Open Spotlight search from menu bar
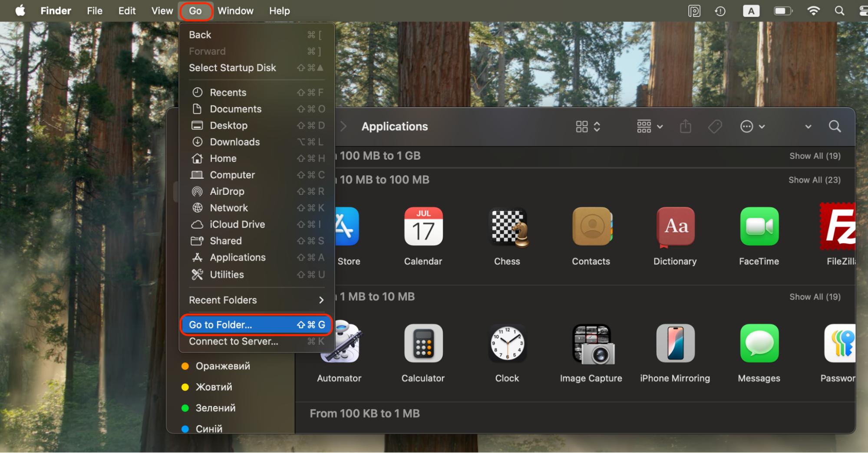Image resolution: width=868 pixels, height=453 pixels. click(839, 10)
